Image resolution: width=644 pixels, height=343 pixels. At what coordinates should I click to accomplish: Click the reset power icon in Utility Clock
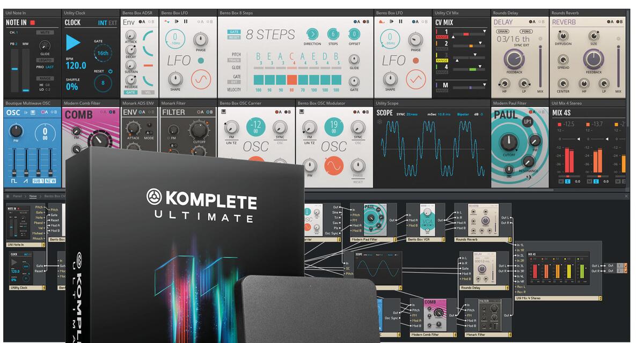point(110,71)
